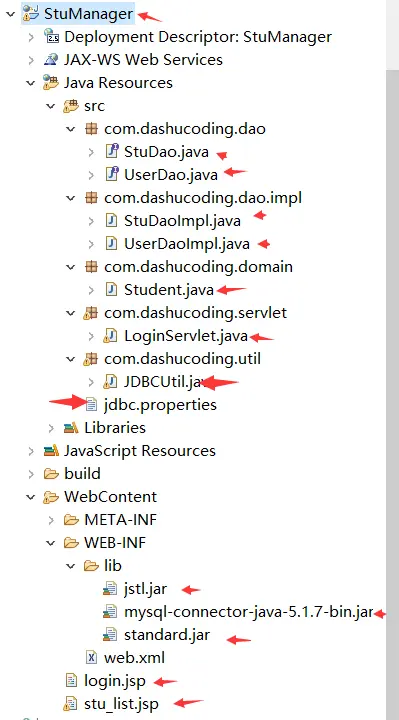Click the Deployment Descriptor icon
Screen dimensions: 399x720
pos(51,36)
